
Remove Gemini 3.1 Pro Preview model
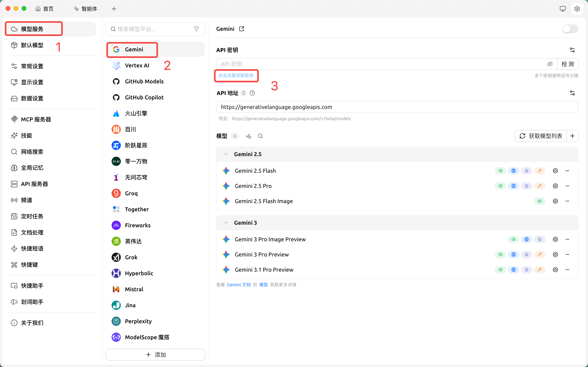(567, 270)
